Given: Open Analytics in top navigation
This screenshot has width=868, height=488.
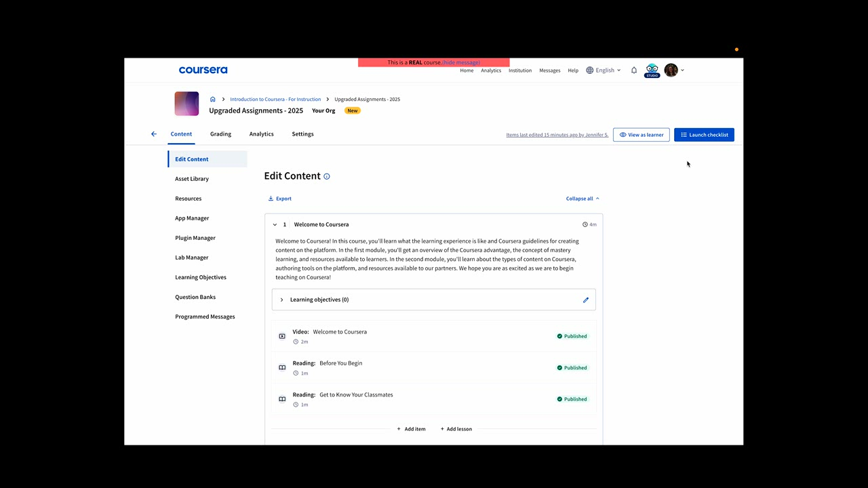Looking at the screenshot, I should click(491, 70).
